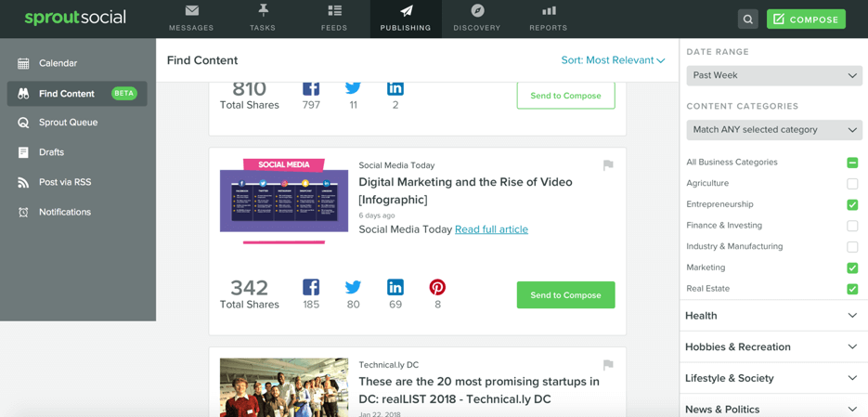Click Facebook icon with 185 shares

[311, 287]
